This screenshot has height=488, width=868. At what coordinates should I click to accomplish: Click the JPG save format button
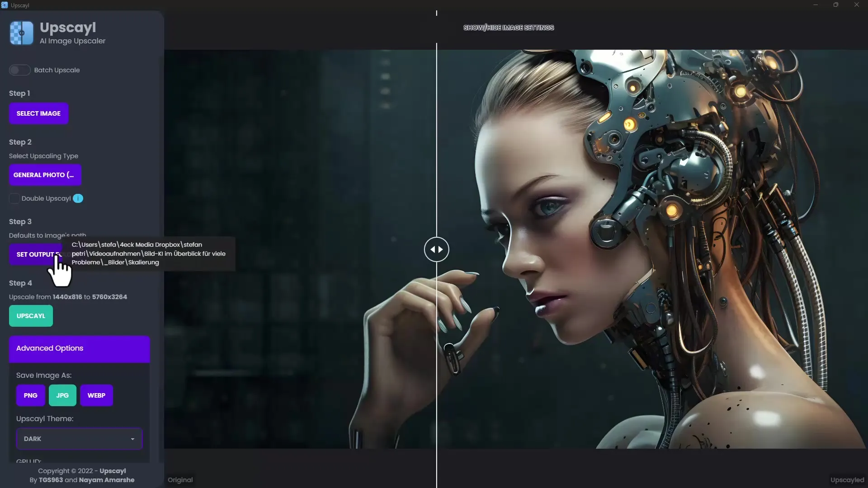coord(62,395)
